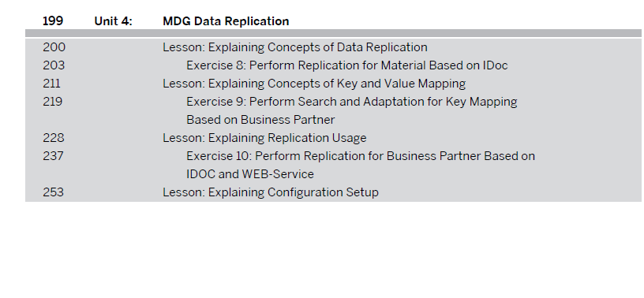644x298 pixels.
Task: Open Lesson: Explaining Replication Usage
Action: (264, 137)
